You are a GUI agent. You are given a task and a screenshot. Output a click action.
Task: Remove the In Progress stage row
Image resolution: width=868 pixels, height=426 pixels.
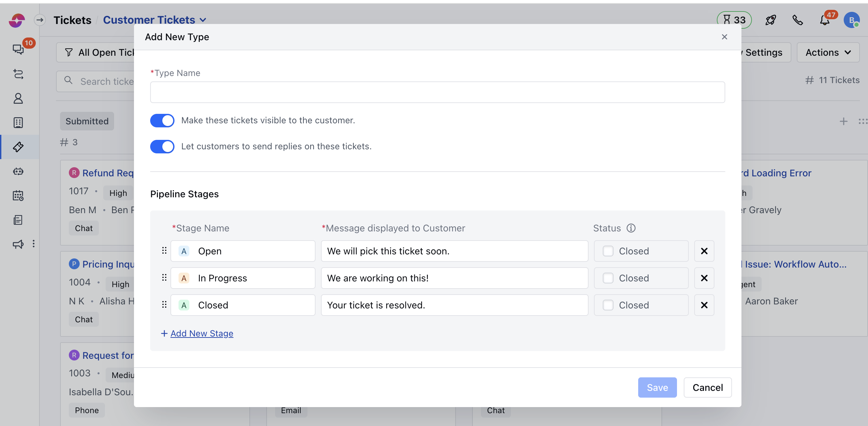tap(704, 278)
